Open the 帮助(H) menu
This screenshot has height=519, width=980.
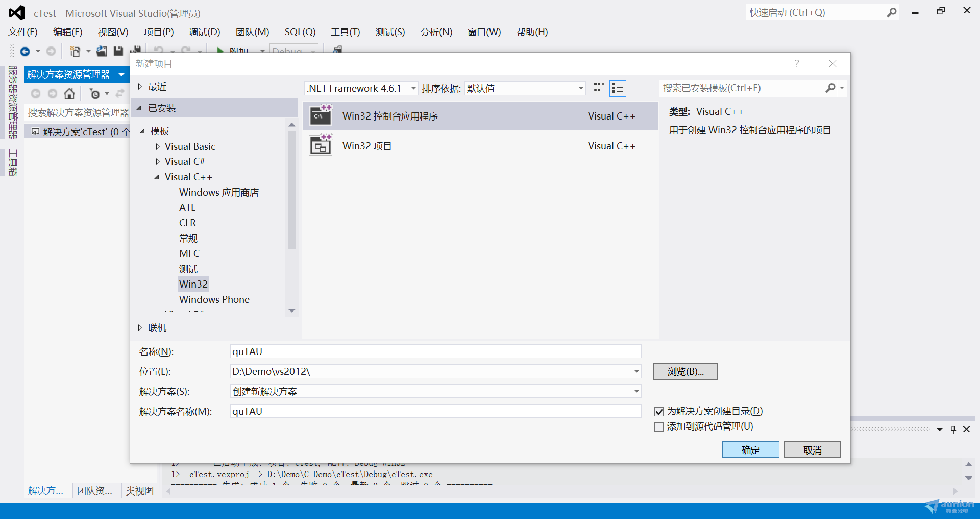[x=532, y=32]
